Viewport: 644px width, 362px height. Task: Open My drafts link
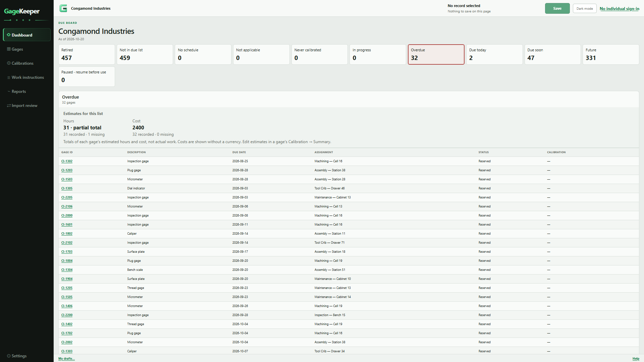tap(66, 359)
